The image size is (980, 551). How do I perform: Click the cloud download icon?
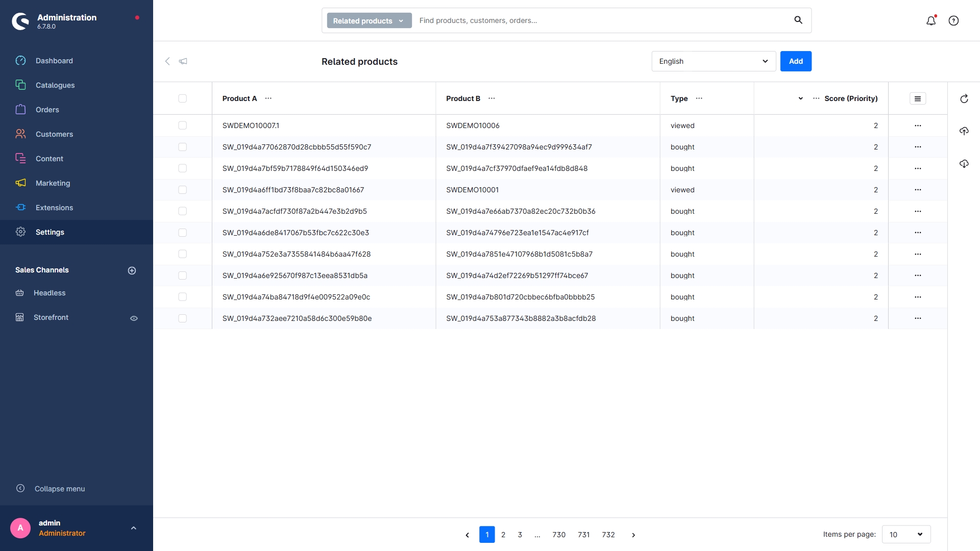(964, 164)
